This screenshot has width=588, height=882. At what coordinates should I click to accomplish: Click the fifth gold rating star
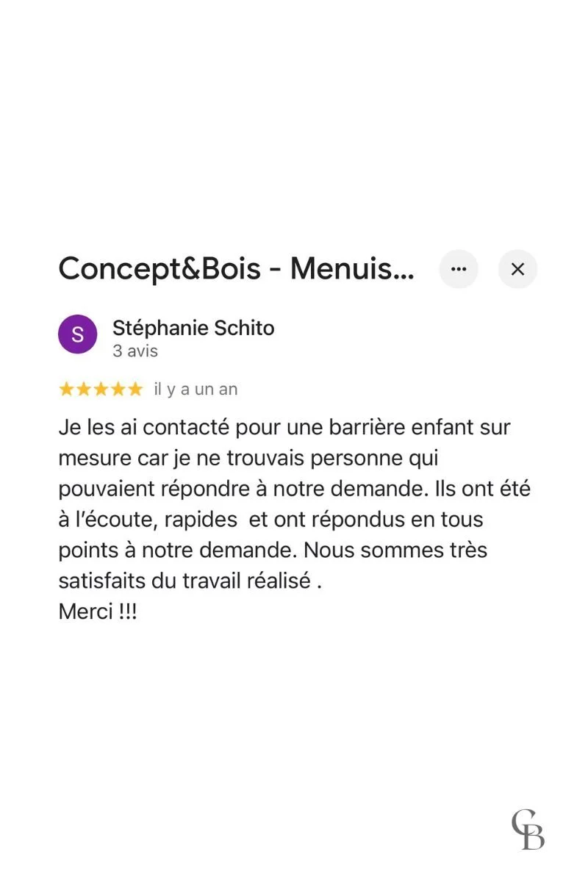point(135,389)
